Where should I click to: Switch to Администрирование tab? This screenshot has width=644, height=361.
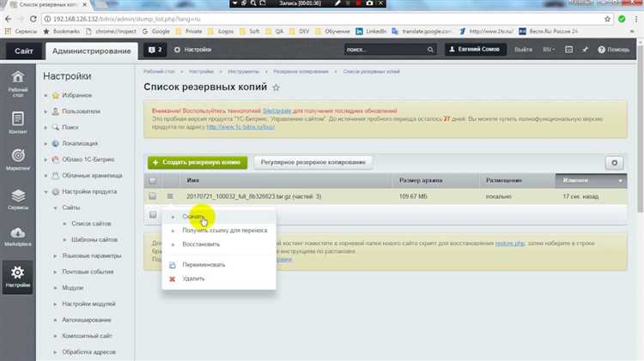[92, 51]
